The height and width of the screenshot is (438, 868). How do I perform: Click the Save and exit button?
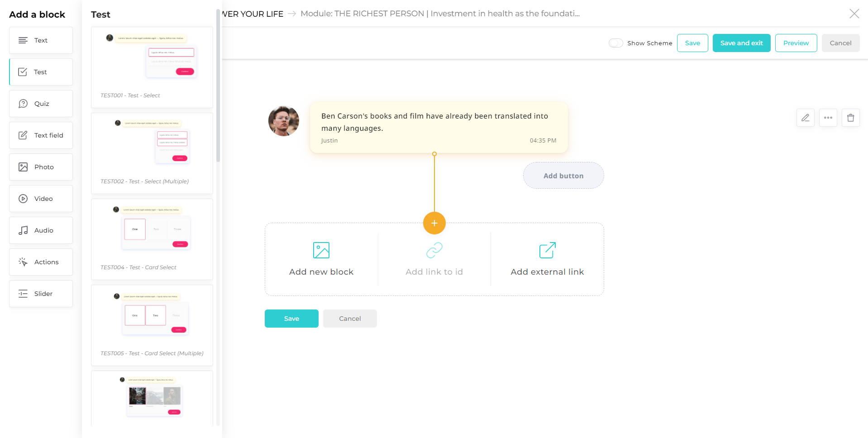click(x=741, y=43)
